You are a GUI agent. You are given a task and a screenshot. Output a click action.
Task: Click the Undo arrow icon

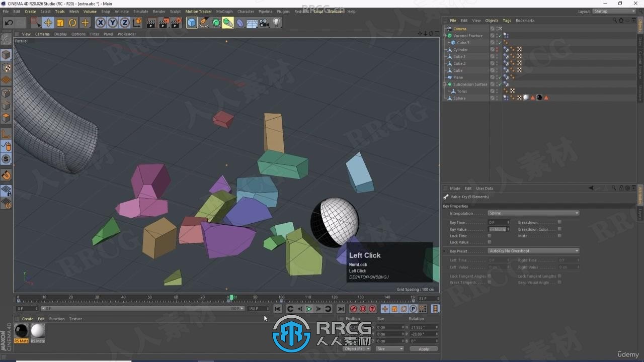pyautogui.click(x=9, y=23)
